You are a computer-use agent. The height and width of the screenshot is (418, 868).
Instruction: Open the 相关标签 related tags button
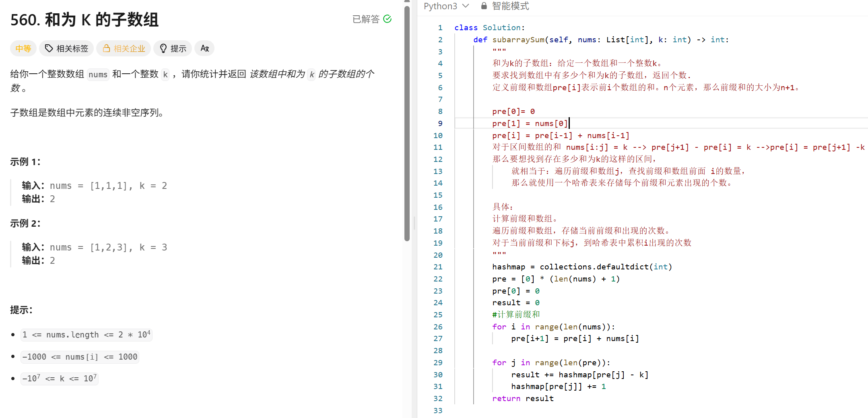pyautogui.click(x=66, y=48)
